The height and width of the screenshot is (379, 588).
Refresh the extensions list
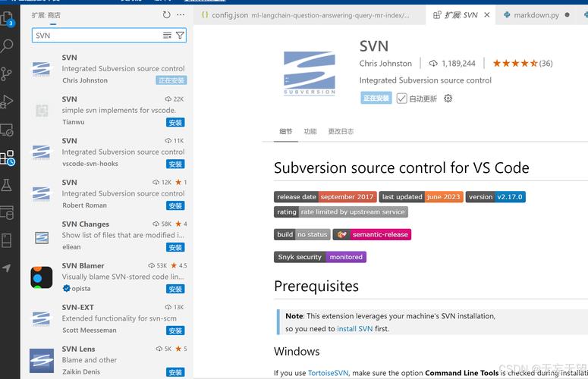click(166, 14)
